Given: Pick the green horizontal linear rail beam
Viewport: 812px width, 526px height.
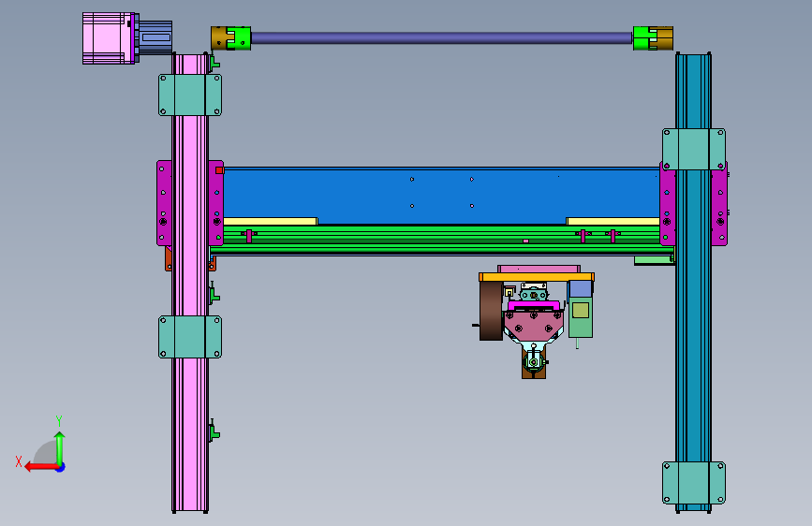Looking at the screenshot, I should tap(441, 241).
